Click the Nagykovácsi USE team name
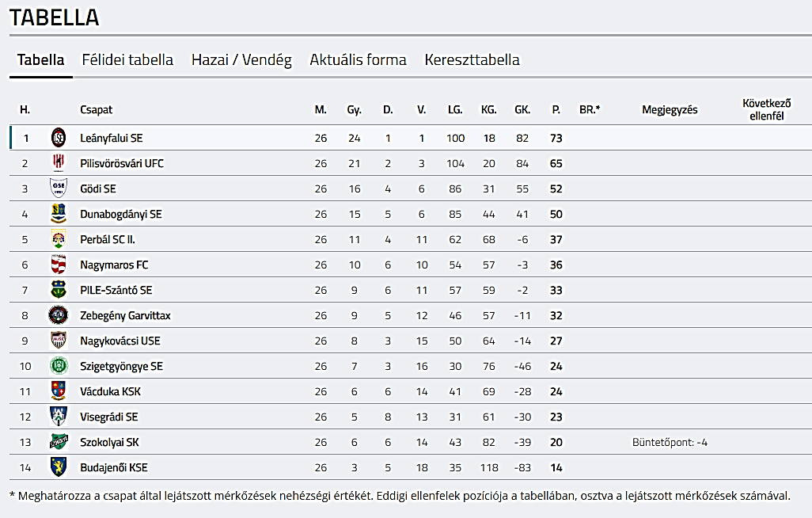Screen dimensions: 812x518 tap(120, 341)
